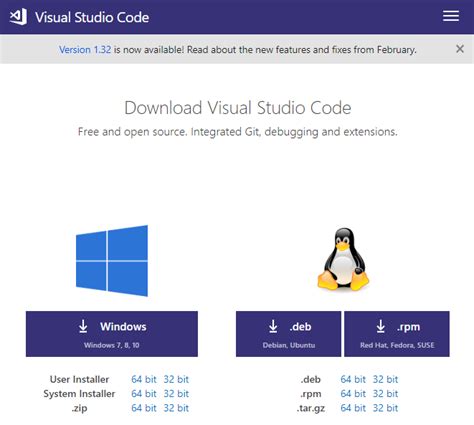The height and width of the screenshot is (425, 474).
Task: Download .tar.gz 32 bit link
Action: 385,408
